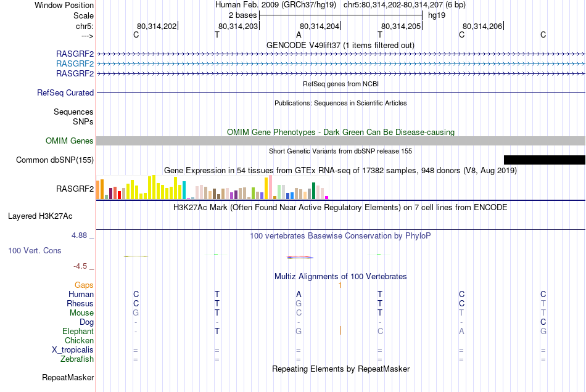Click the RepeatMasker track label

click(x=68, y=377)
